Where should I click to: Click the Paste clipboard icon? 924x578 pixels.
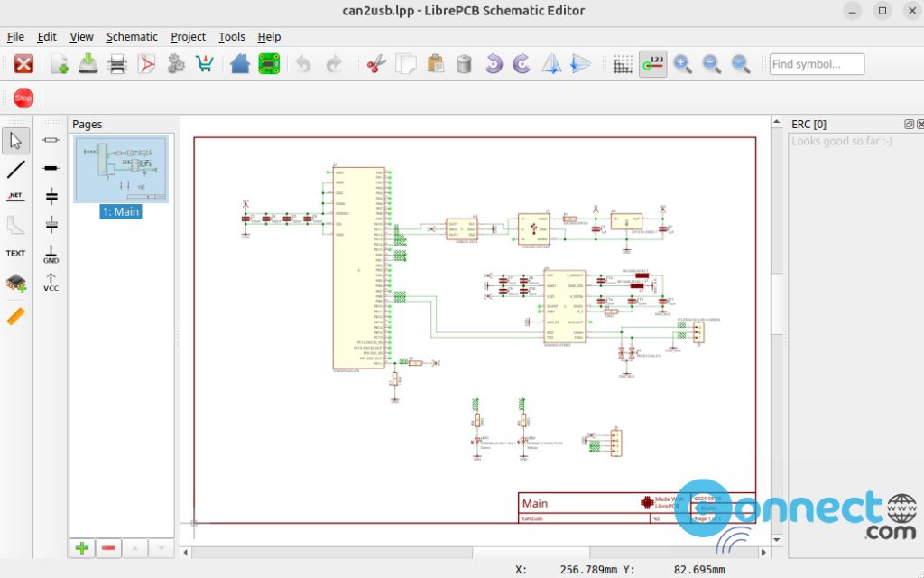click(x=435, y=64)
